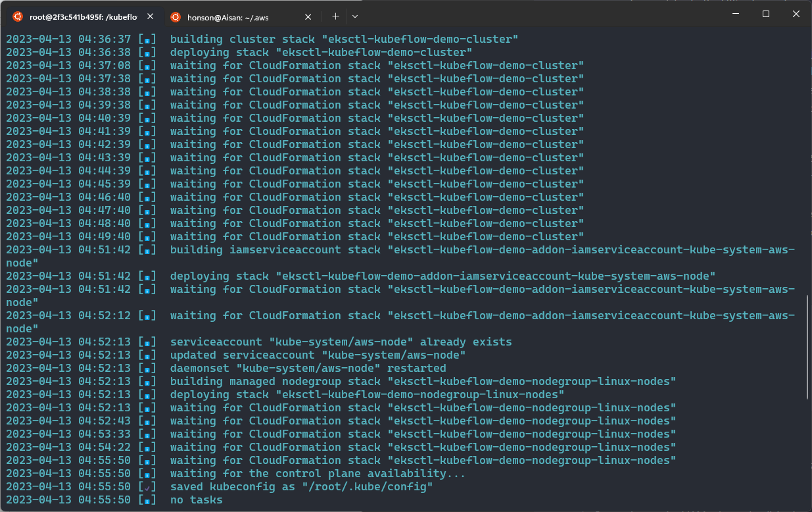Click Ubuntu icon on root@2f3c541b495f tab
This screenshot has width=812, height=512.
point(18,16)
